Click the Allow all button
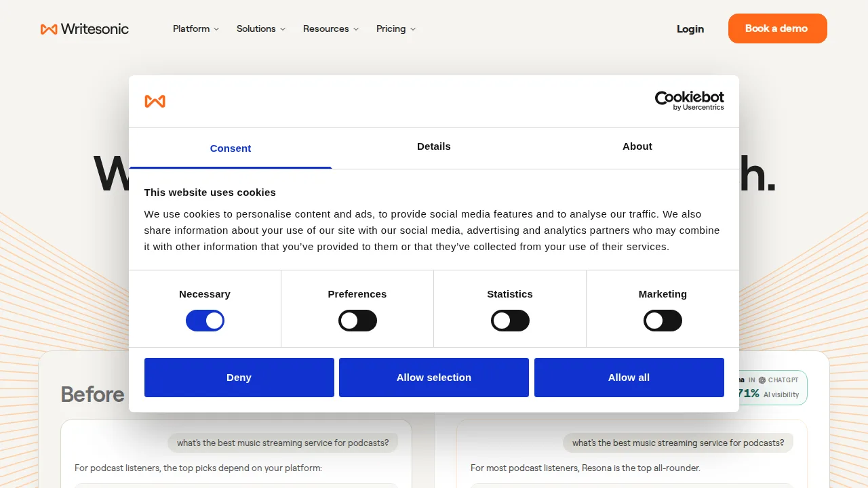This screenshot has height=488, width=868. tap(629, 378)
